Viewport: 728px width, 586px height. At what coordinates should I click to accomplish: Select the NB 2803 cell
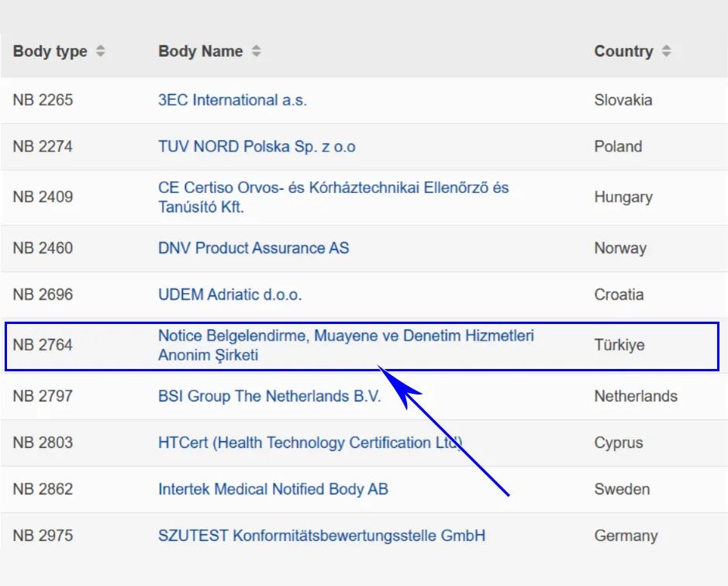[43, 443]
